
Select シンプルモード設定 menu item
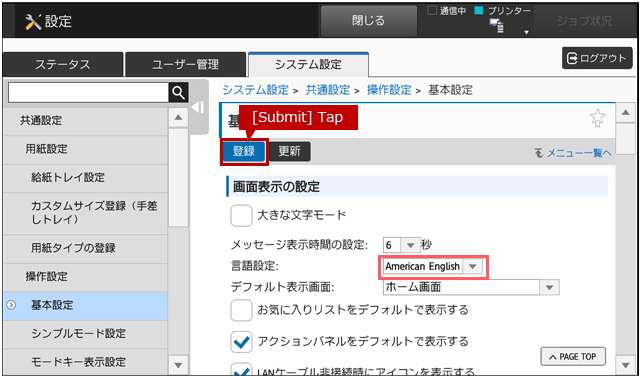(x=85, y=334)
